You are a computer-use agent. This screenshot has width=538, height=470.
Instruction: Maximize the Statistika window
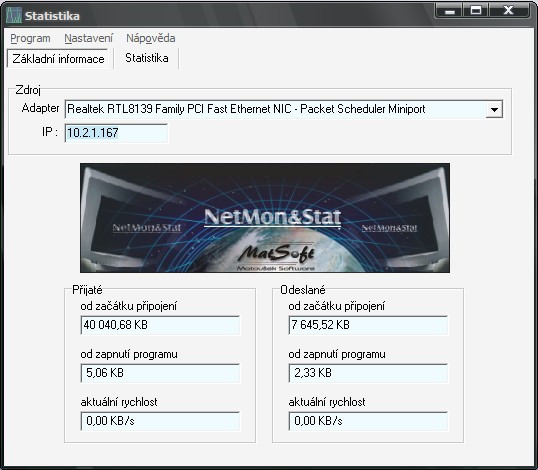pyautogui.click(x=476, y=11)
